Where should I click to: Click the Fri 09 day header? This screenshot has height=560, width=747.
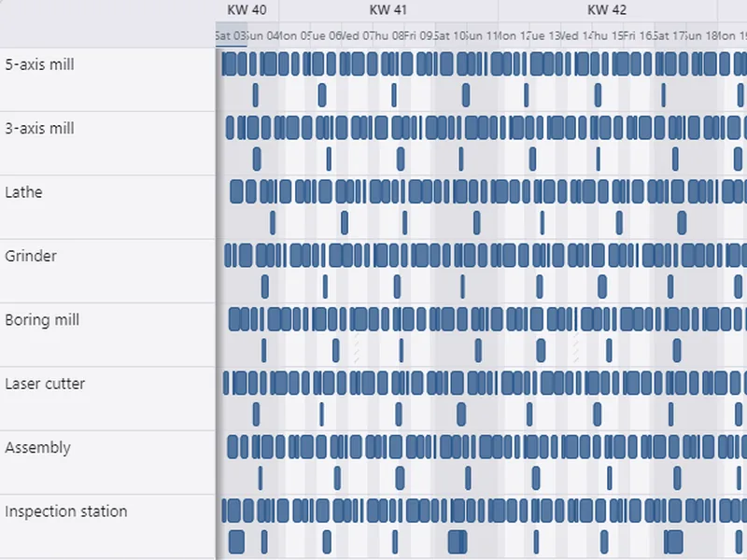coord(419,35)
